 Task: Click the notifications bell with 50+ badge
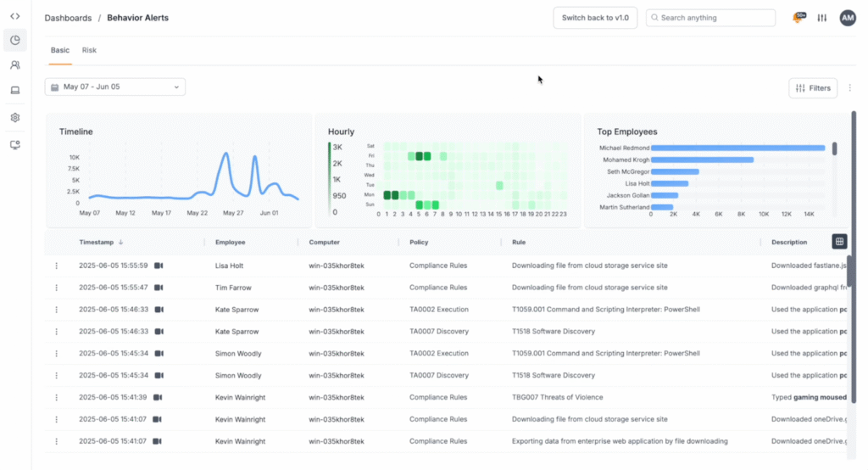pos(798,18)
